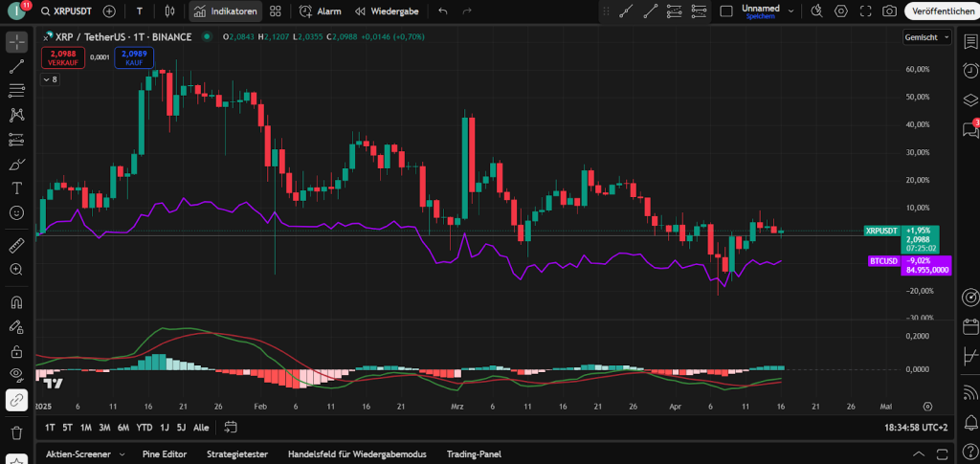
Task: Add a symbol to compare
Action: click(109, 11)
